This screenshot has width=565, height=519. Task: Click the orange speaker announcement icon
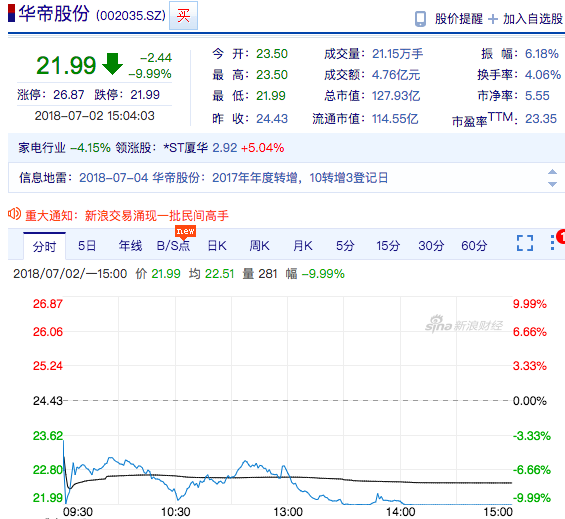[14, 214]
